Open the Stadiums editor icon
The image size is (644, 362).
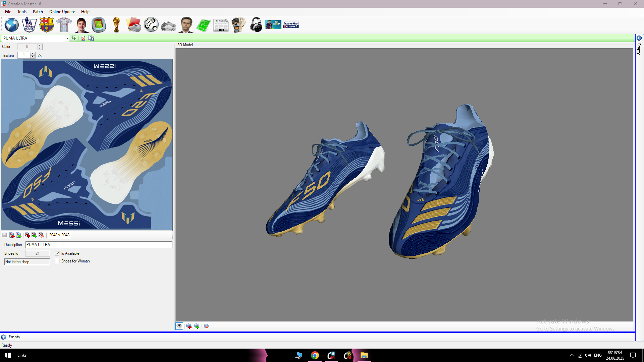click(99, 25)
